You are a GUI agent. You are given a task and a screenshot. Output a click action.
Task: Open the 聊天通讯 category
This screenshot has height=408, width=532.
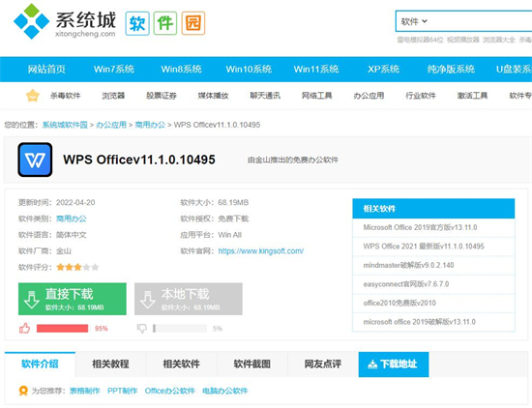pyautogui.click(x=265, y=96)
